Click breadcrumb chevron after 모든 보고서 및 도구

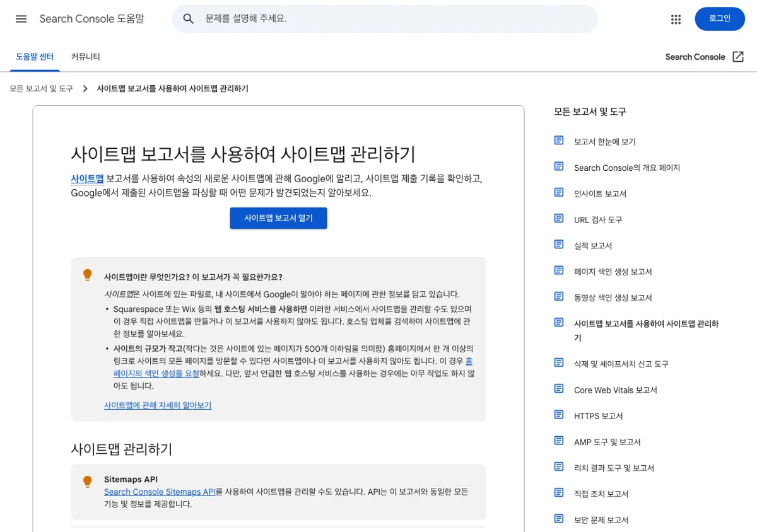(x=85, y=89)
